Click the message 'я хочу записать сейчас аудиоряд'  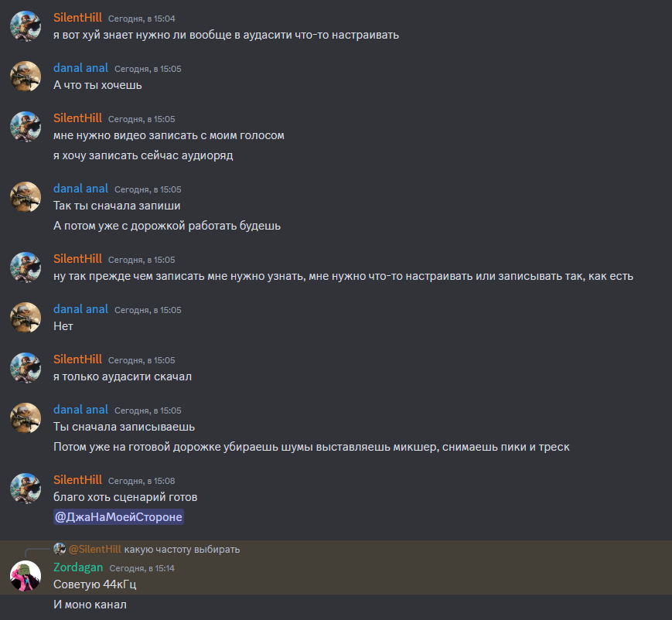[143, 155]
